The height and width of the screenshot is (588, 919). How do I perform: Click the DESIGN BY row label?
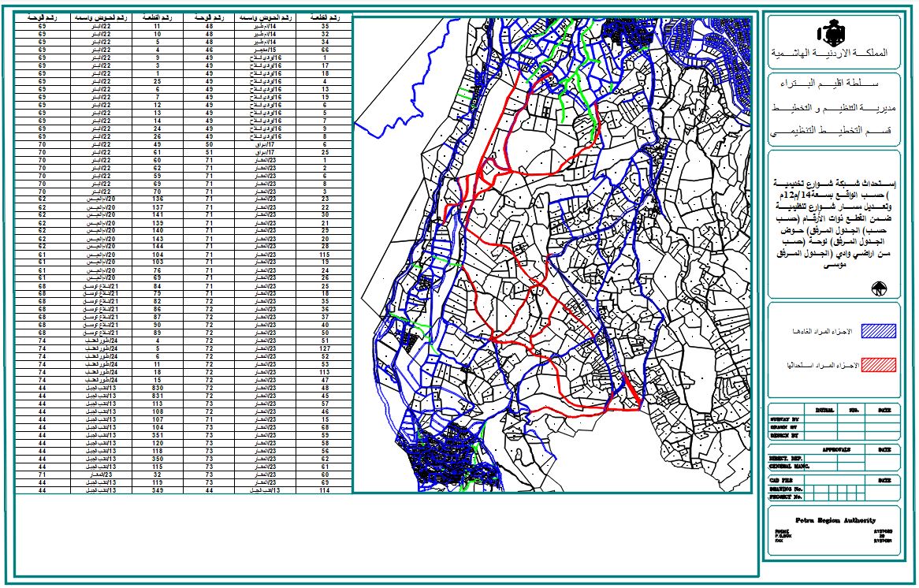[784, 435]
